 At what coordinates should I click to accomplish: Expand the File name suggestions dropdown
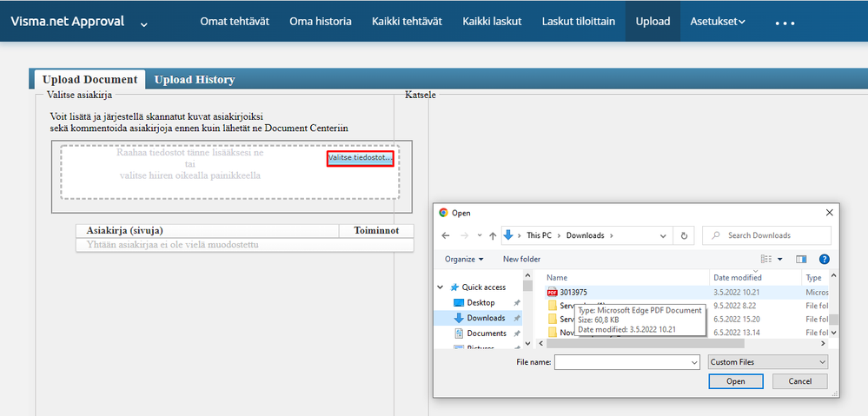(x=695, y=362)
